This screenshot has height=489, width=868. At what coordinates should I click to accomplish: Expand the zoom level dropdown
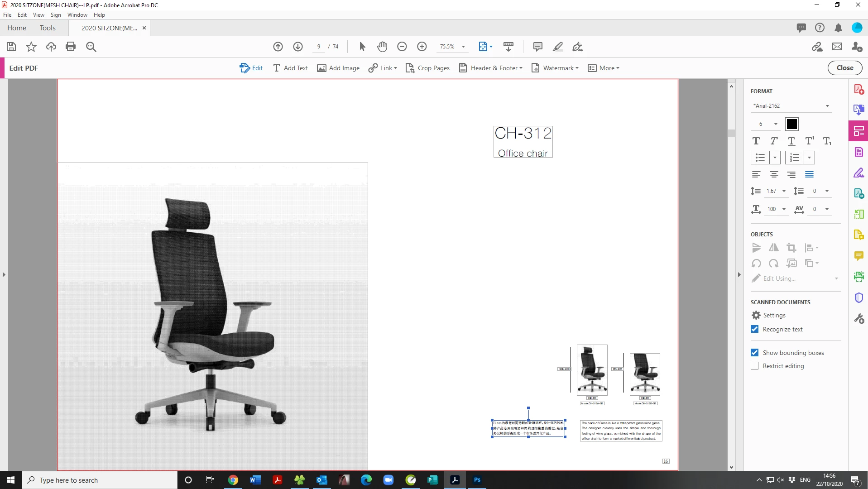tap(464, 47)
